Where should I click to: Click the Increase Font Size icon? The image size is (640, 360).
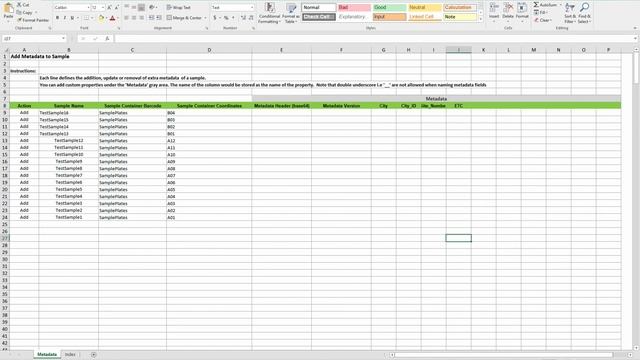tap(109, 8)
